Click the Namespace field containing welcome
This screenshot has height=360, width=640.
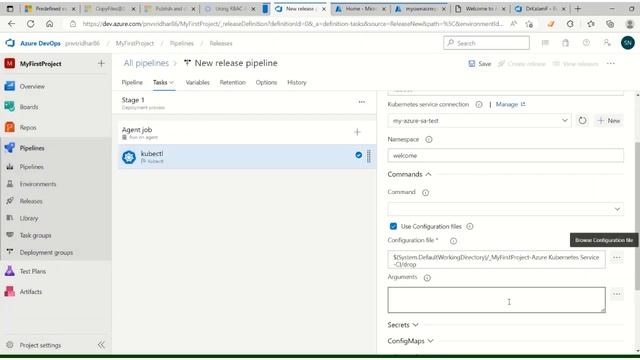505,156
